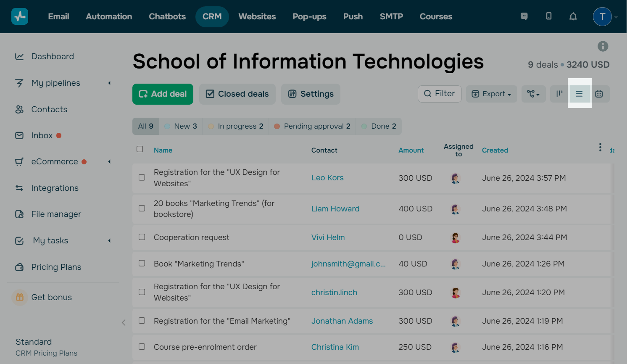The image size is (627, 364).
Task: Open table column options three-dot menu
Action: pos(600,147)
